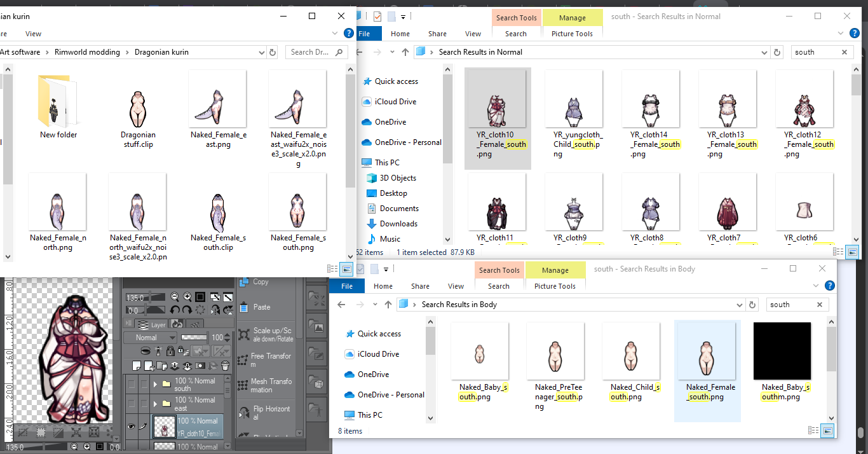Click the rotate right icon in navigator
This screenshot has height=454, width=868.
pyautogui.click(x=187, y=310)
